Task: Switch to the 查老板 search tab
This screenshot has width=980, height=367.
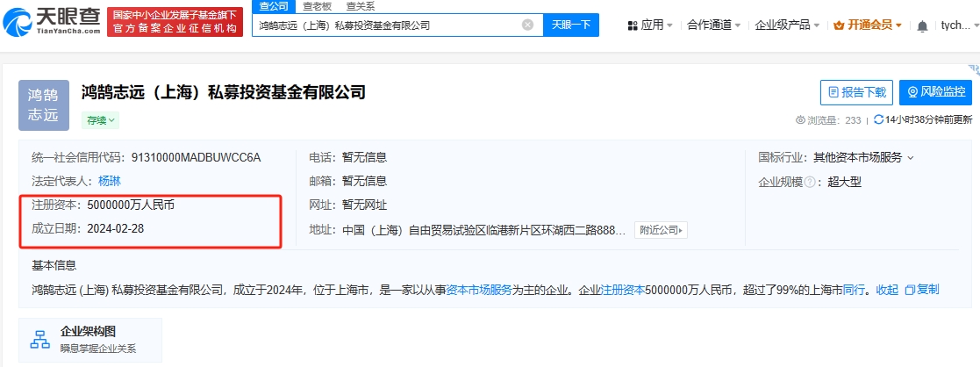Action: pyautogui.click(x=317, y=6)
